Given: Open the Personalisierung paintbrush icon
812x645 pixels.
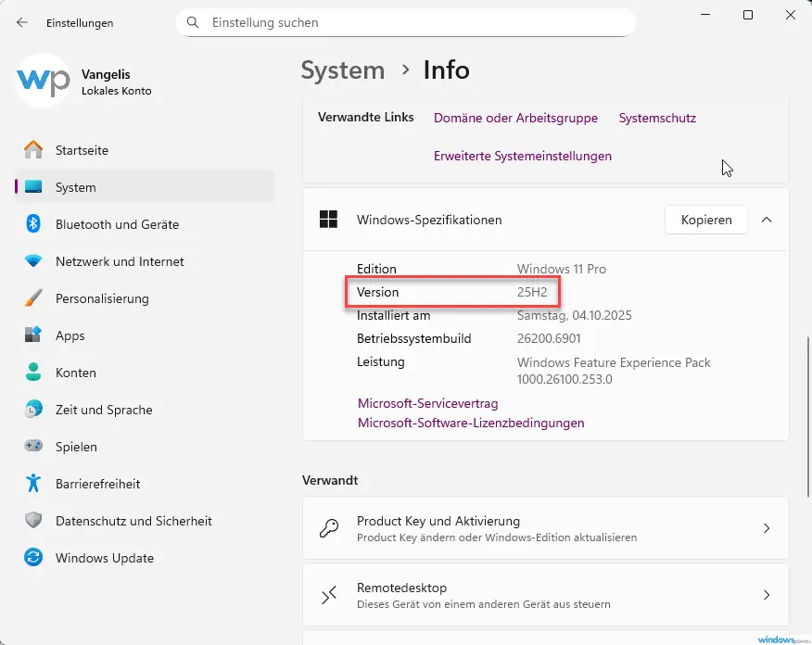Looking at the screenshot, I should (x=33, y=298).
